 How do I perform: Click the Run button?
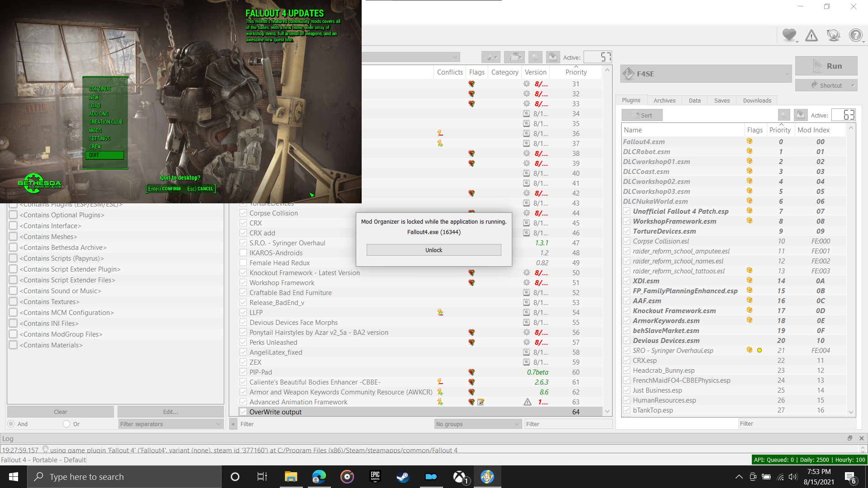(x=826, y=66)
